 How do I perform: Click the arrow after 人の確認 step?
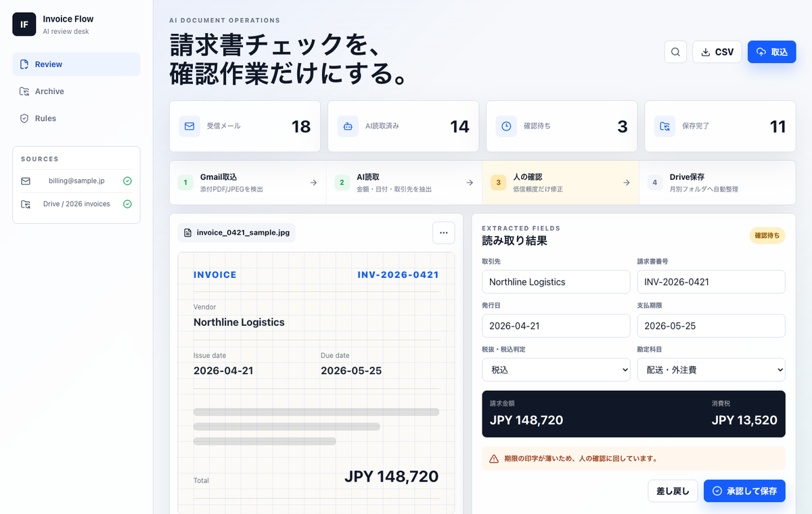[627, 183]
